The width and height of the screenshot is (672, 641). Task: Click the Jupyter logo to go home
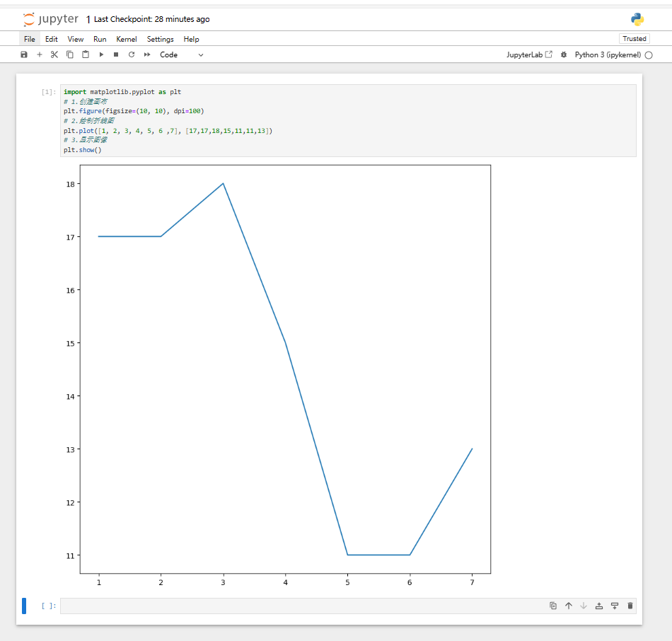51,19
